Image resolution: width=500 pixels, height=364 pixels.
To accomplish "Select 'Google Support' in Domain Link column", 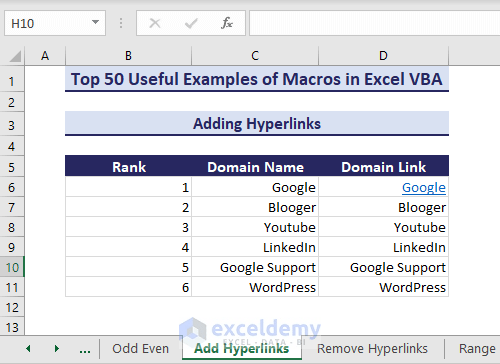I will (384, 267).
